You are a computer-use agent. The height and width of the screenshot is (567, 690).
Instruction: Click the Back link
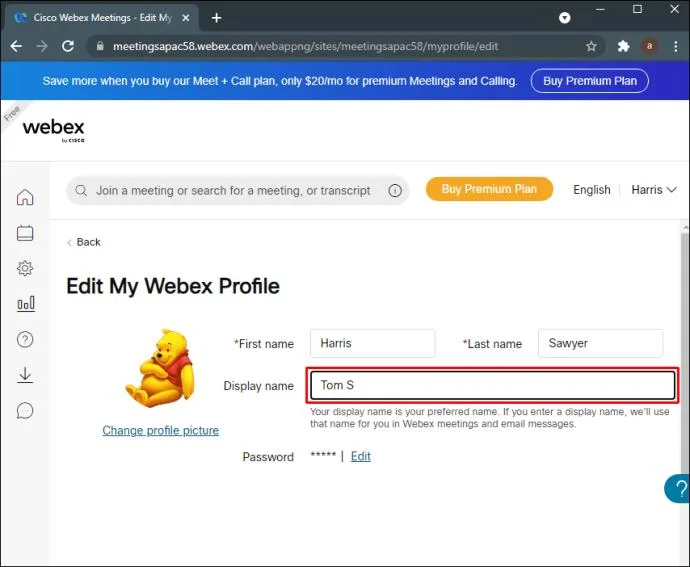84,242
